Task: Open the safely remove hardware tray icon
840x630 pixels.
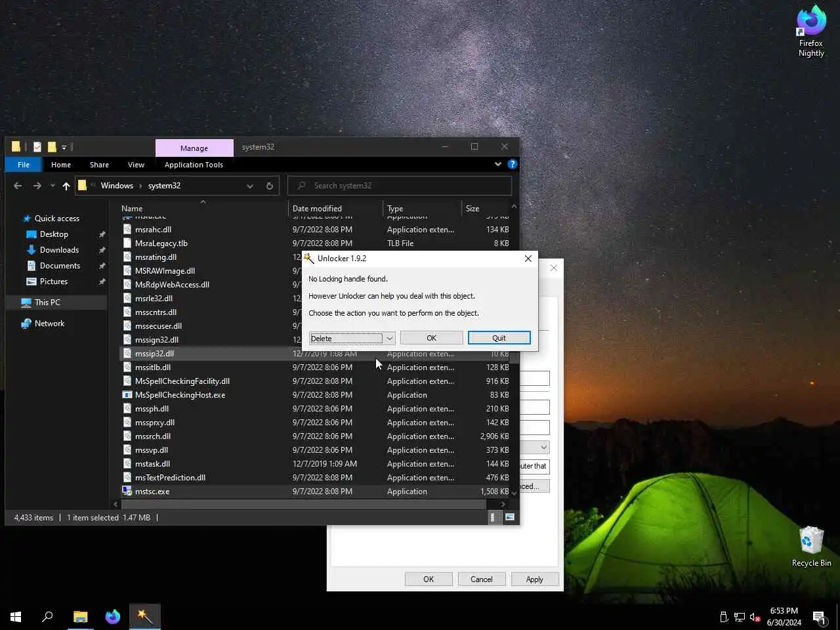Action: click(x=724, y=617)
